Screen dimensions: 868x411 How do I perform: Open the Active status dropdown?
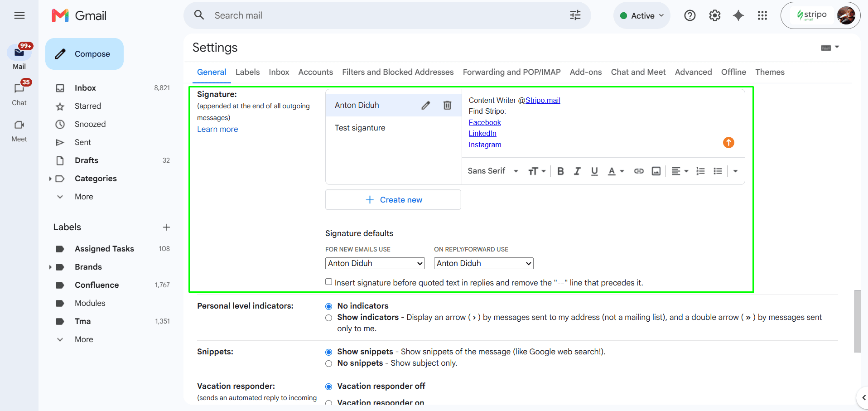point(641,15)
